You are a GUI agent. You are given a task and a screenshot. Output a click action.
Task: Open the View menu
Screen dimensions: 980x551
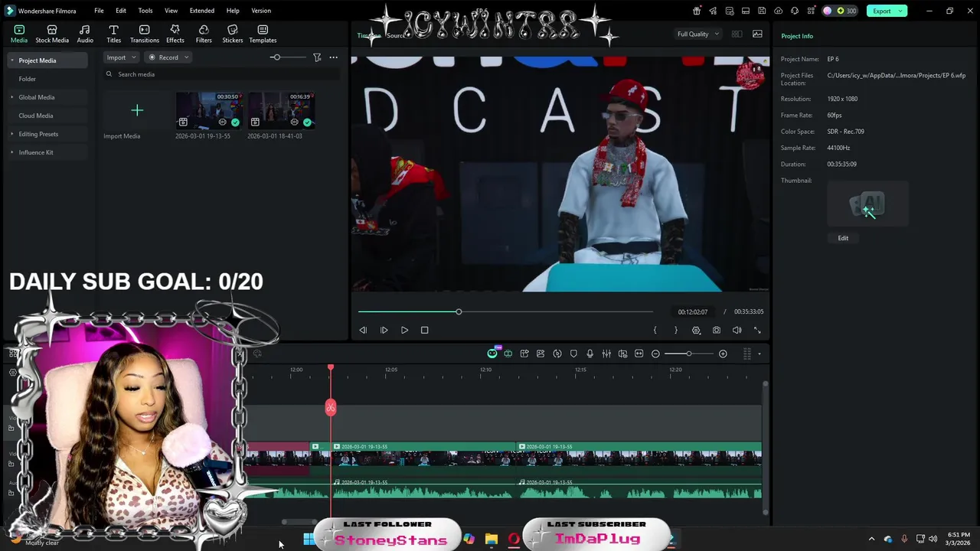click(x=171, y=11)
